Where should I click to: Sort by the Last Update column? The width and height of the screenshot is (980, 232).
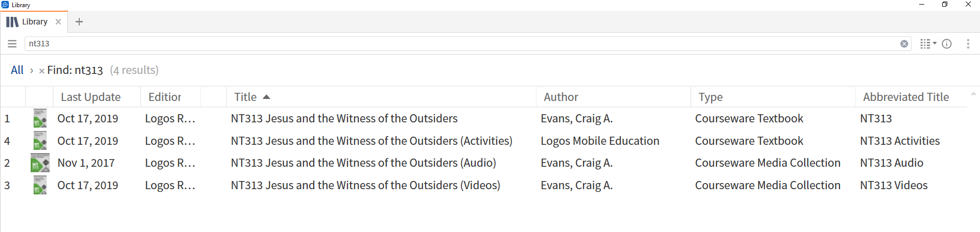coord(91,97)
